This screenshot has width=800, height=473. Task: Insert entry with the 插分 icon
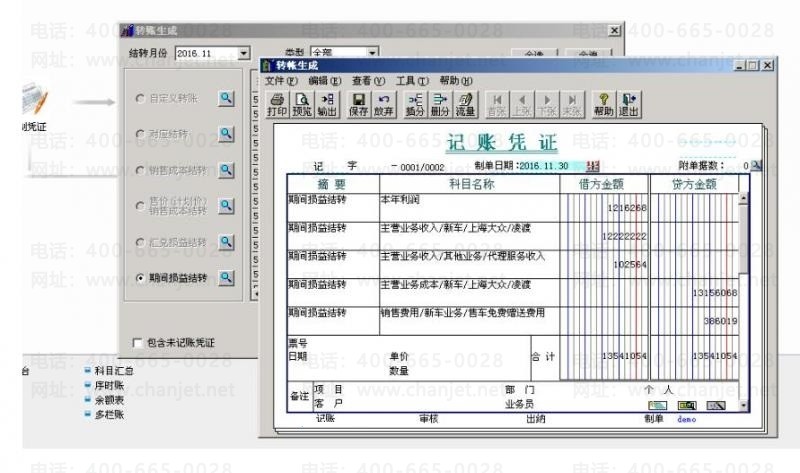(415, 105)
